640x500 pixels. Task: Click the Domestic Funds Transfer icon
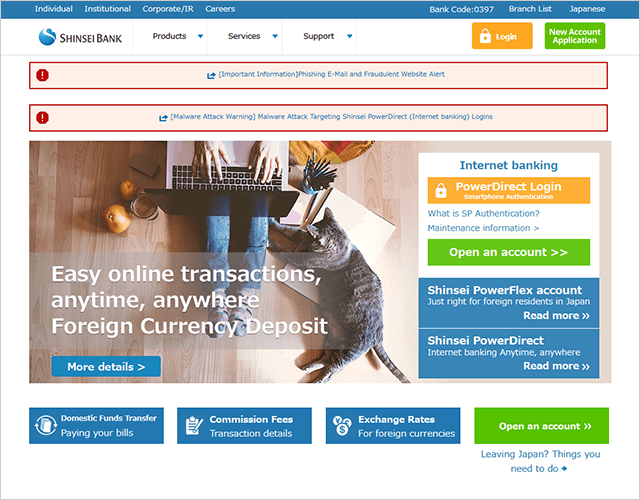[x=45, y=426]
